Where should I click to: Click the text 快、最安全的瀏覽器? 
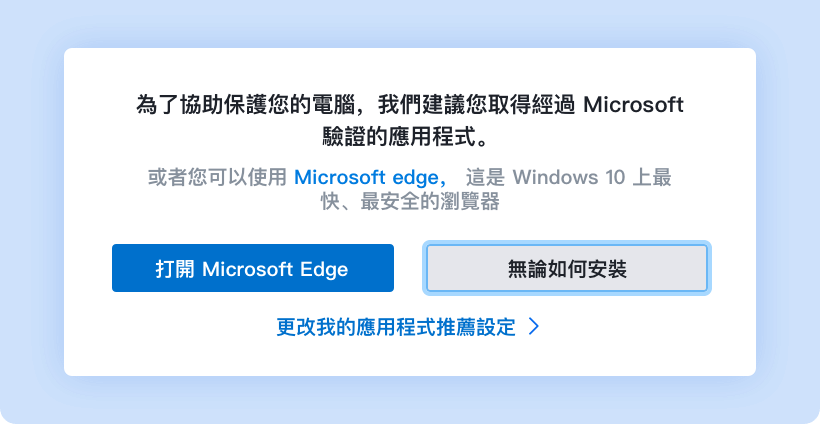[x=411, y=202]
